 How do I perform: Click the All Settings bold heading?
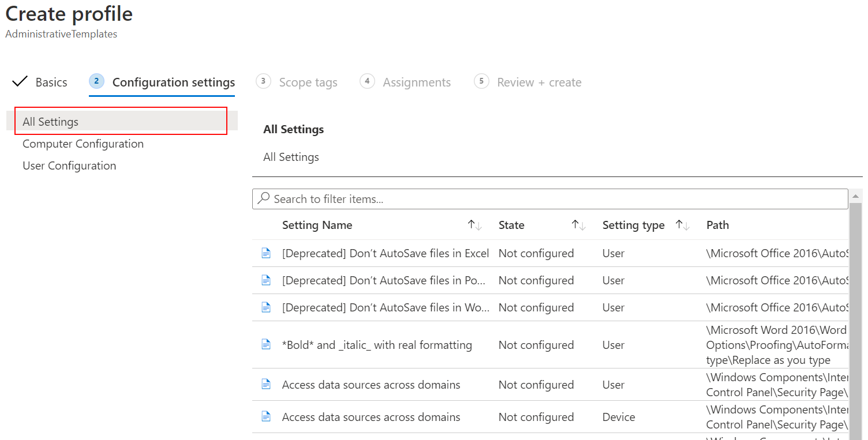(x=293, y=129)
